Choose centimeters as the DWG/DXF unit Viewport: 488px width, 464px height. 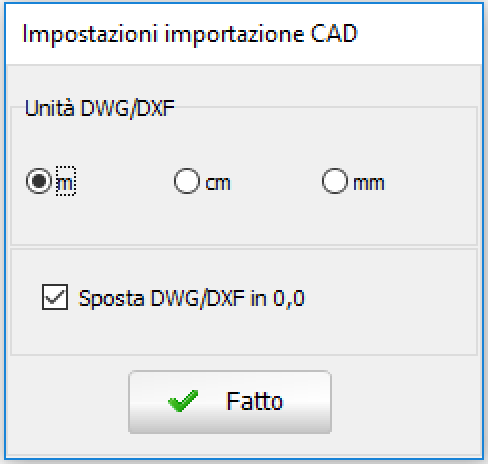point(187,181)
